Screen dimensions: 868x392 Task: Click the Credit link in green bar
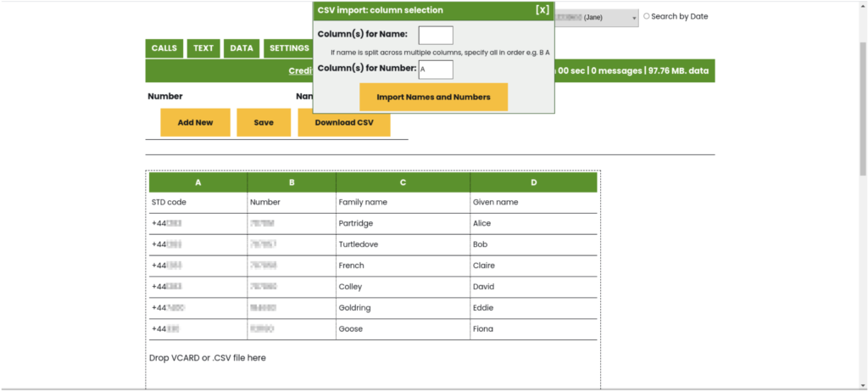click(x=301, y=71)
